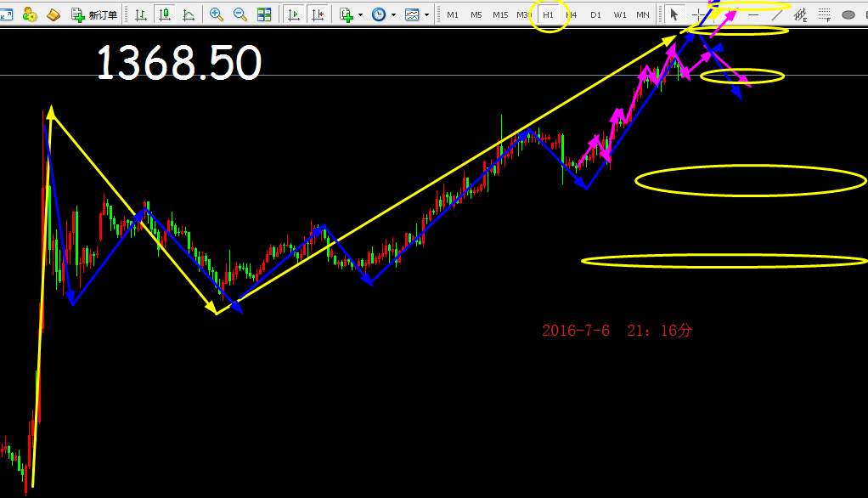Select the ellipse drawing tool
868x498 pixels.
click(848, 15)
